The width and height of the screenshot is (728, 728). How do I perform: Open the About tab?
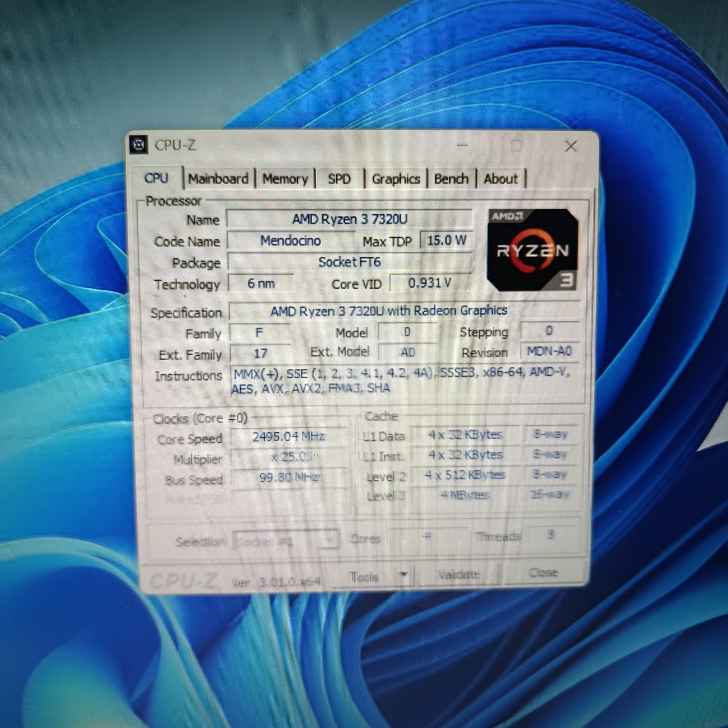(x=501, y=179)
